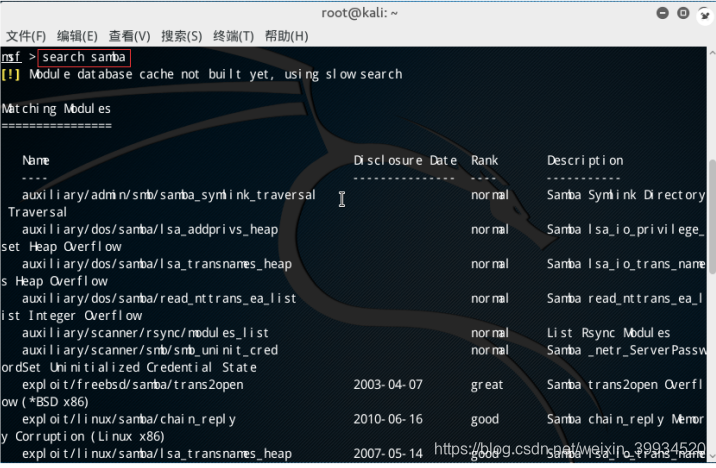Click auxiliary/admin/smb/samba_symlink_traversal module name
This screenshot has height=468, width=716.
click(x=169, y=195)
